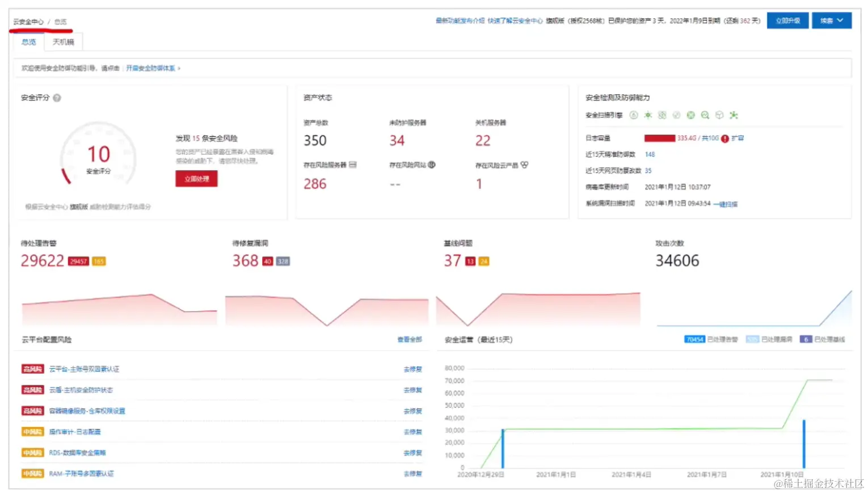Open the 操作审计-日志配置 risk item
This screenshot has height=493, width=868.
click(75, 432)
